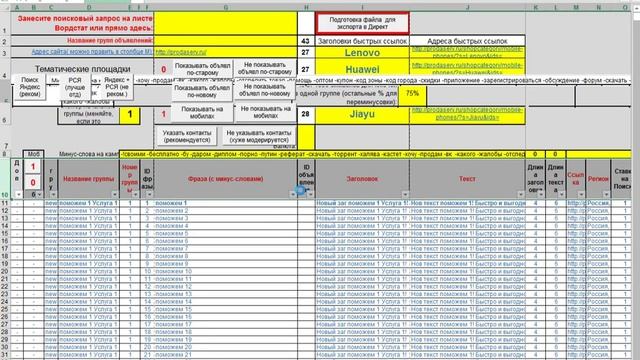Open filter dropdown in 'Доп' column header
The width and height of the screenshot is (640, 360).
18,195
